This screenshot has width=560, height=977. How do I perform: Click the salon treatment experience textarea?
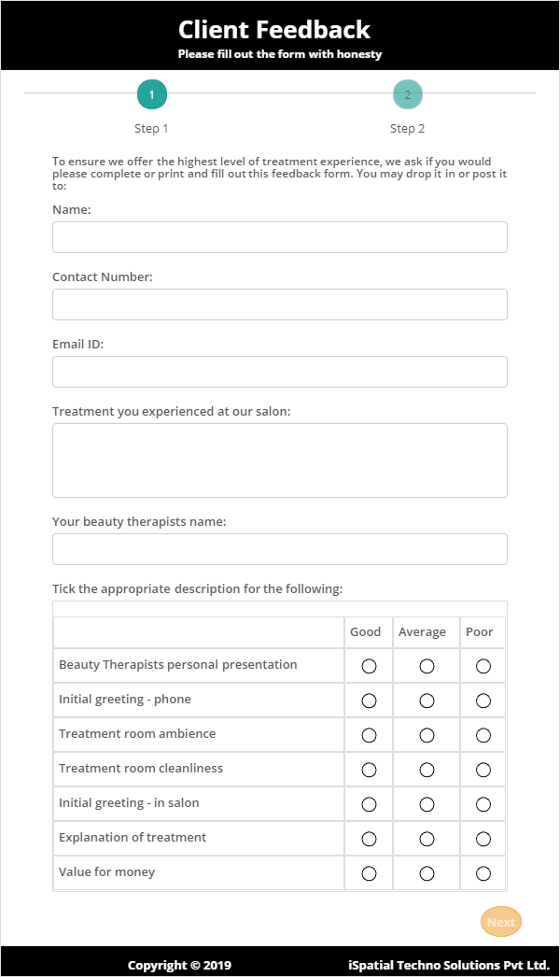[280, 460]
